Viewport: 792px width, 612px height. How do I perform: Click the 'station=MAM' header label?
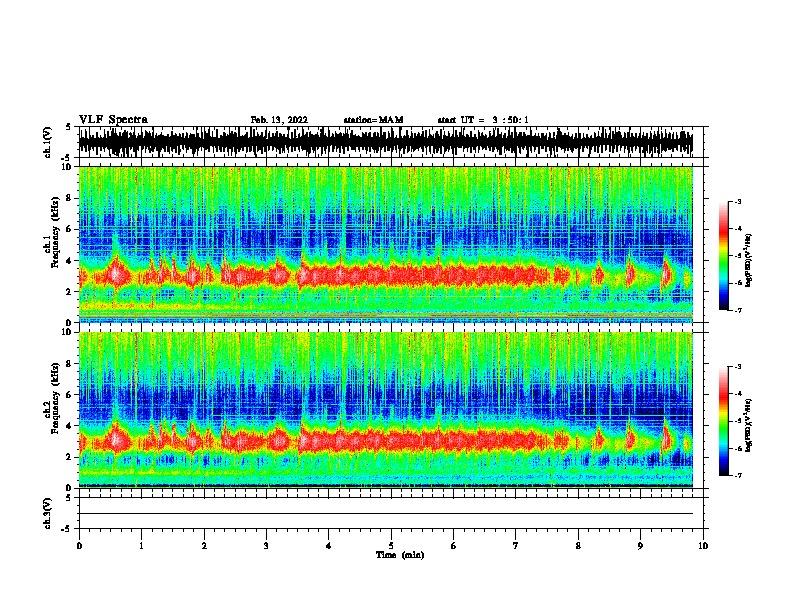373,120
